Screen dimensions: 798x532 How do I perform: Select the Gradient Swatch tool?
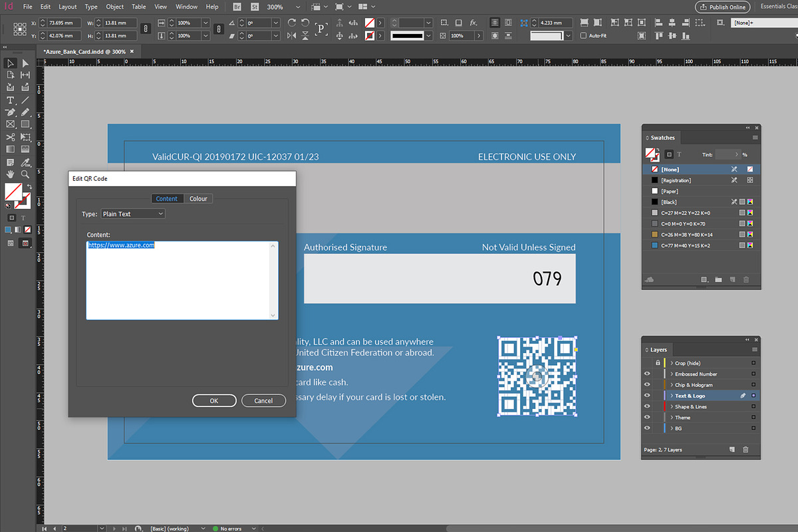coord(10,150)
